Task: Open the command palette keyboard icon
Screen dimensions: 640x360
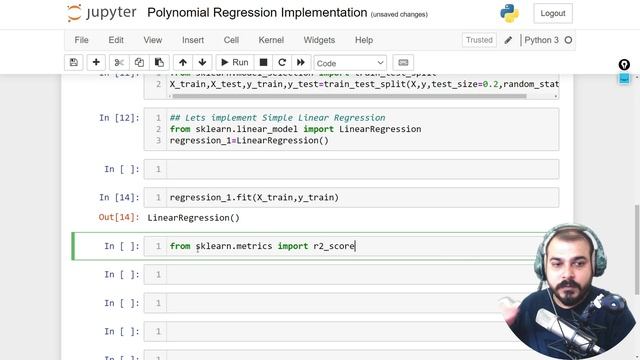Action: pos(403,62)
